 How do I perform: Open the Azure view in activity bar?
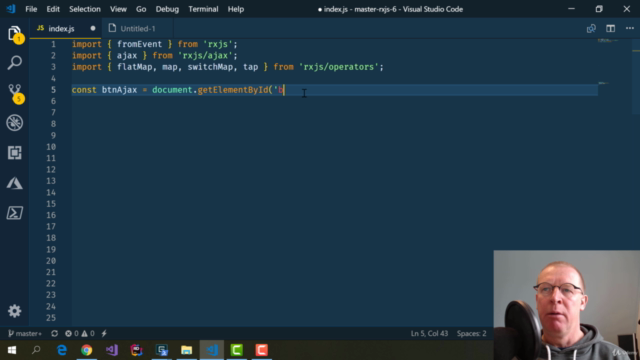pyautogui.click(x=15, y=183)
